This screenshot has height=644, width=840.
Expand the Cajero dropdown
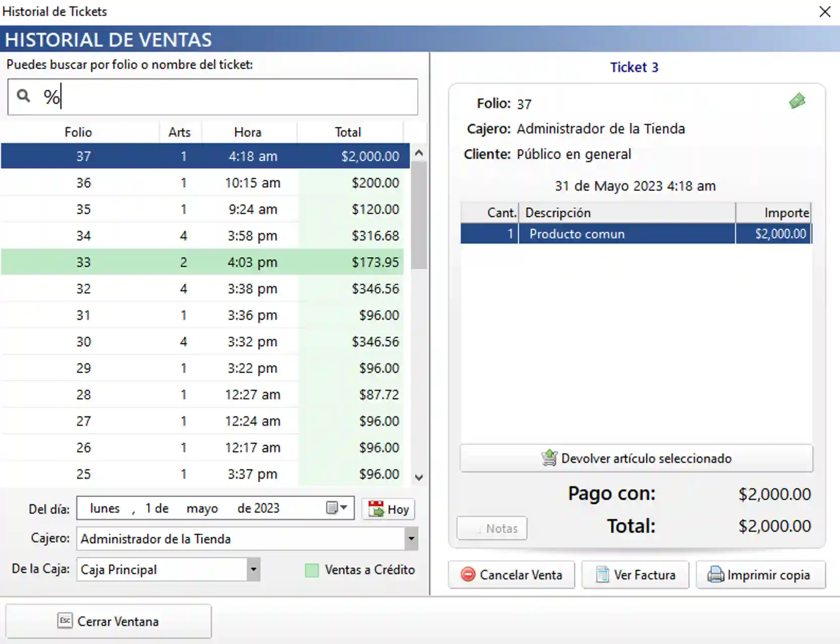click(x=411, y=539)
